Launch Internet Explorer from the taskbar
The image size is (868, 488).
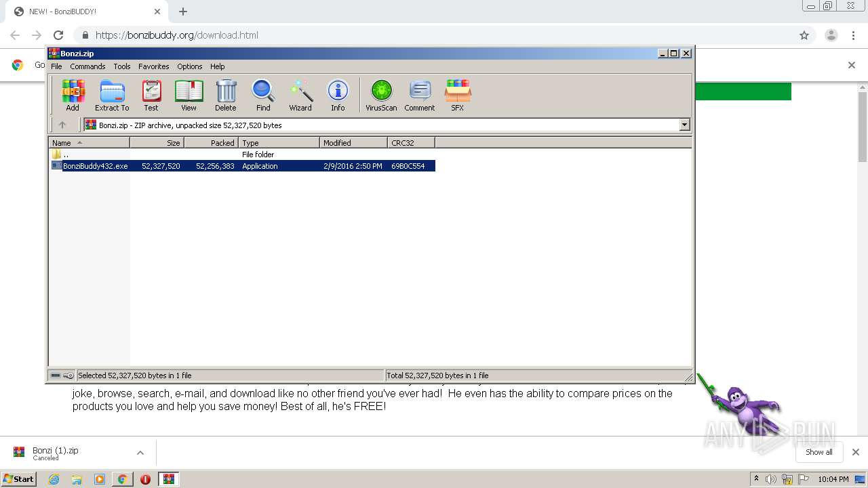(x=54, y=479)
